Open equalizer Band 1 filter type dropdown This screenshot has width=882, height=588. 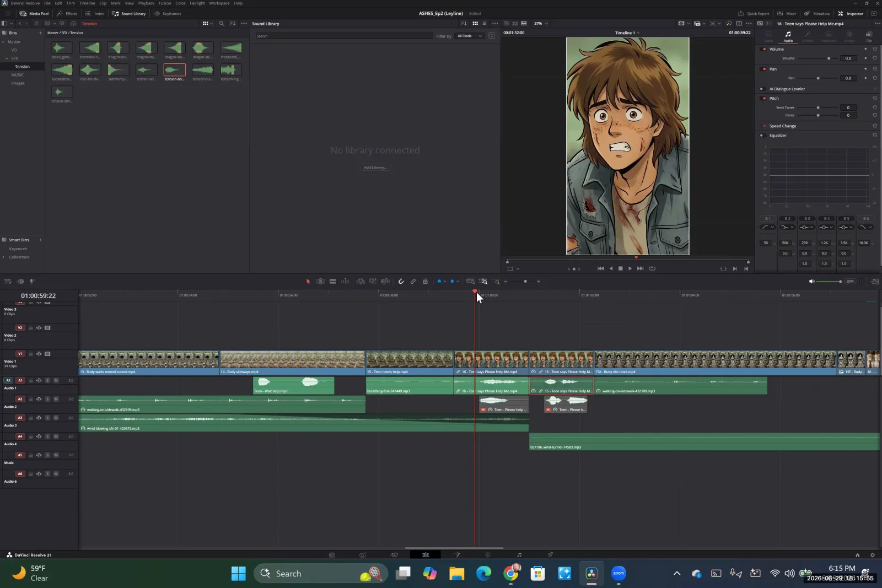pos(767,227)
